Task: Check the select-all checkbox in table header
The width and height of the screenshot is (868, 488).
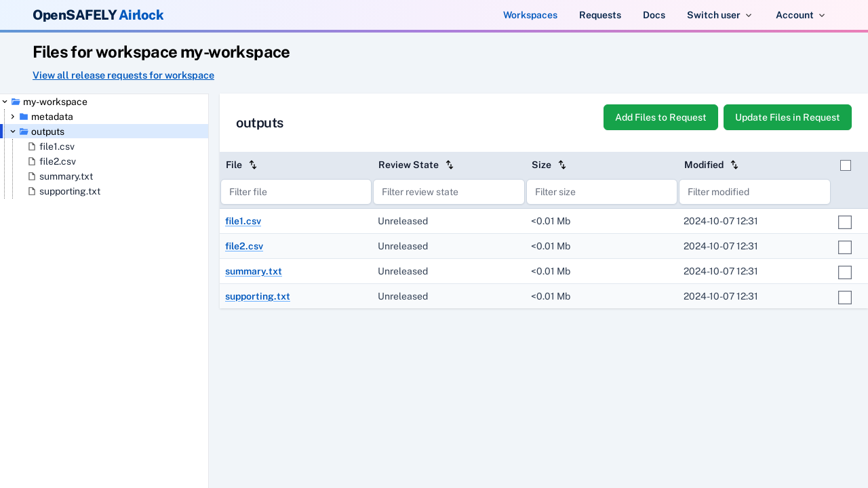Action: pyautogui.click(x=845, y=165)
